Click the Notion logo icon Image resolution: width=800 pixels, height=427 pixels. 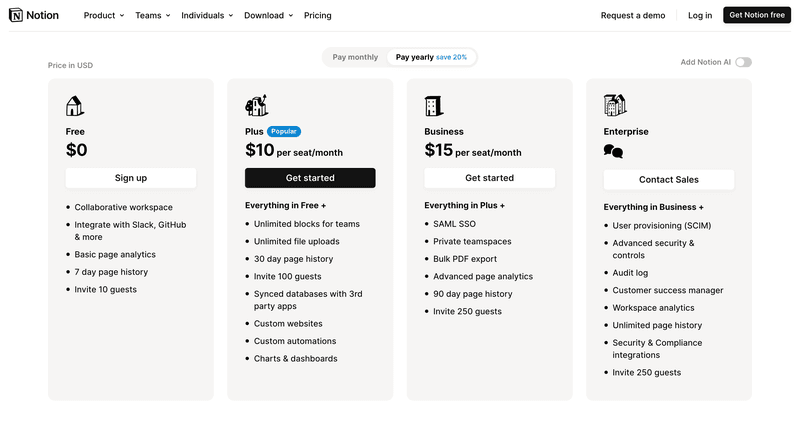coord(16,15)
